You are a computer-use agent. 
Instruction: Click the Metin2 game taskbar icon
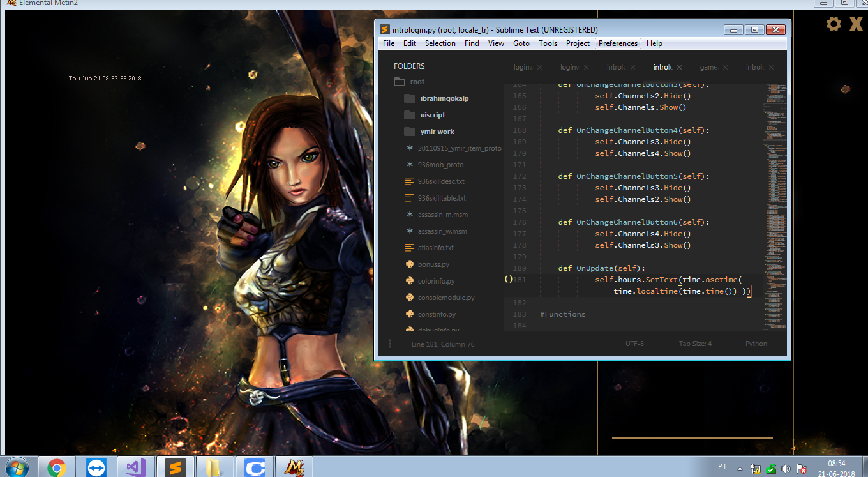(294, 468)
